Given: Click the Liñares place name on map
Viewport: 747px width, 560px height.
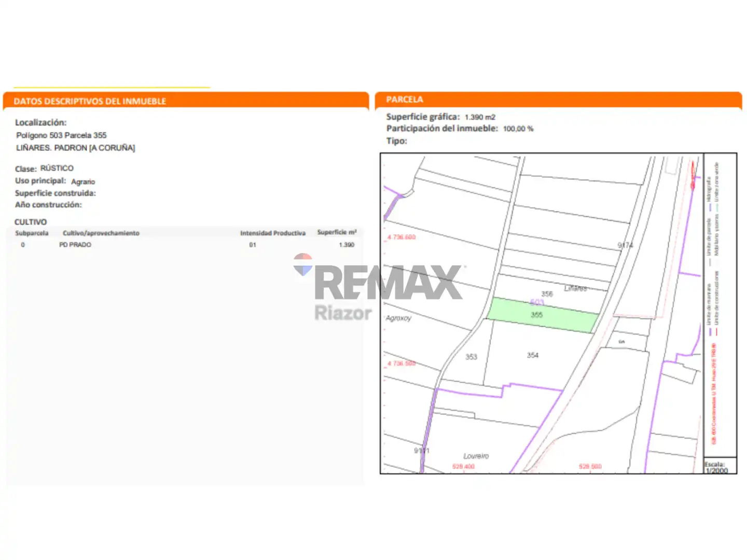Looking at the screenshot, I should [x=576, y=288].
